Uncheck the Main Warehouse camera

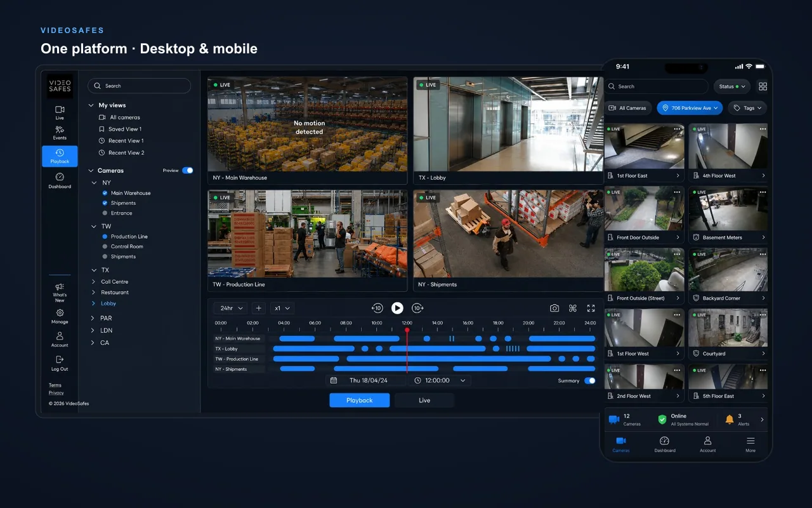point(105,193)
